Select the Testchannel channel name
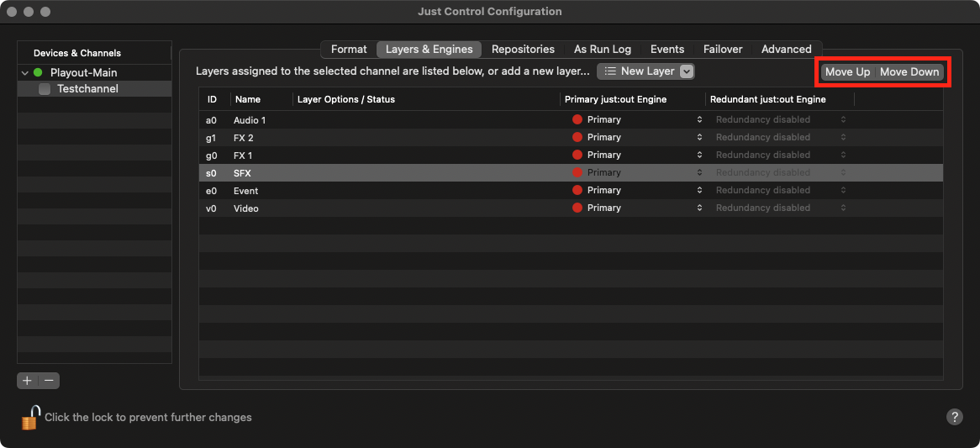This screenshot has width=980, height=448. pos(87,89)
